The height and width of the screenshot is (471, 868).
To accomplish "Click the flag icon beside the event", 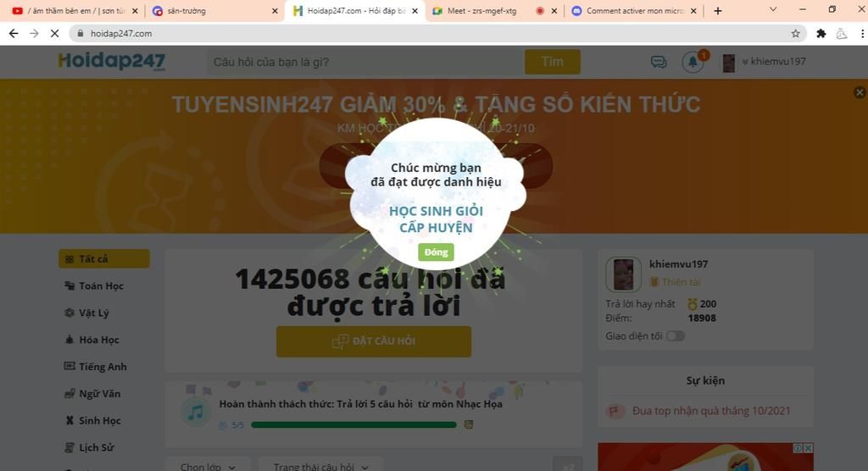I will click(614, 411).
